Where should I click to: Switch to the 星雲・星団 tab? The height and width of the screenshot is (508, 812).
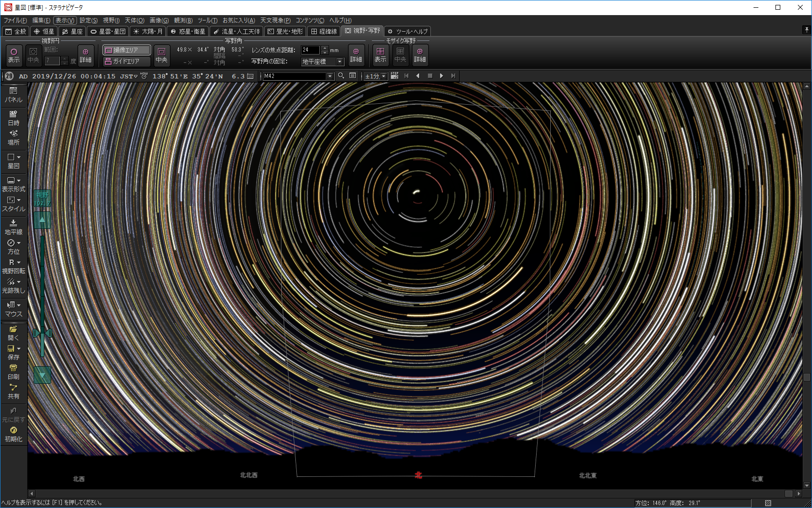[x=108, y=31]
